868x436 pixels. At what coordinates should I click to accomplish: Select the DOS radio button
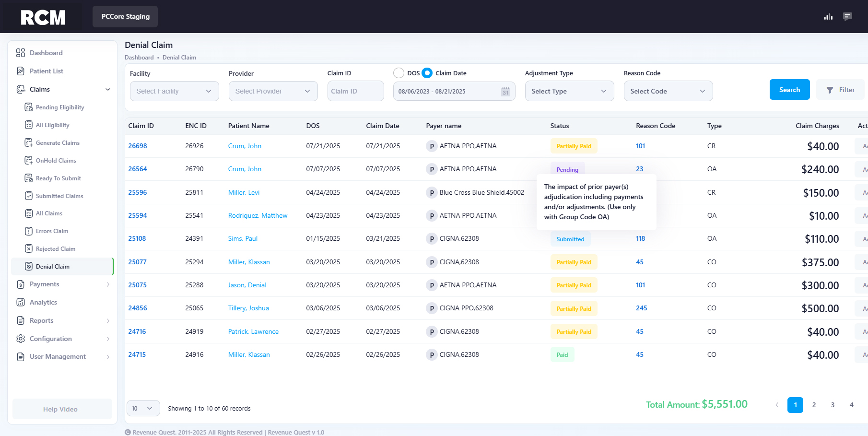click(x=399, y=73)
